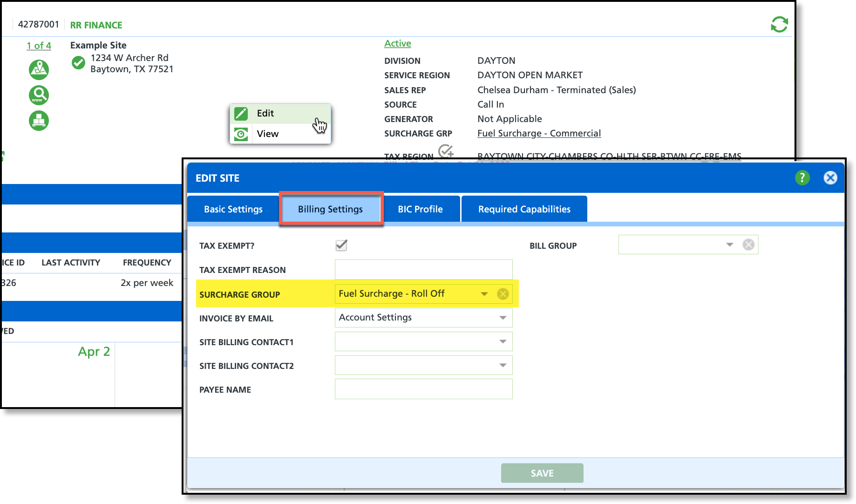Image resolution: width=856 pixels, height=504 pixels.
Task: Open the BIC Profile tab
Action: (x=421, y=209)
